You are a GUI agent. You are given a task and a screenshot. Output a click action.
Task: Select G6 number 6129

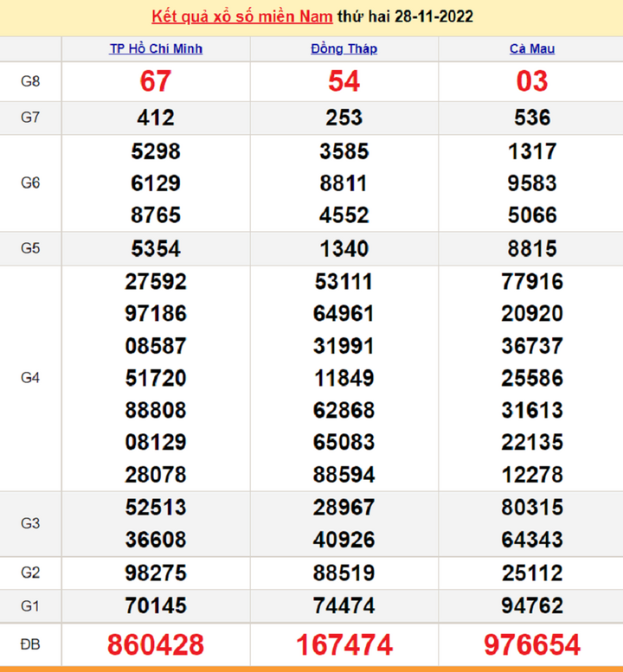pos(156,183)
